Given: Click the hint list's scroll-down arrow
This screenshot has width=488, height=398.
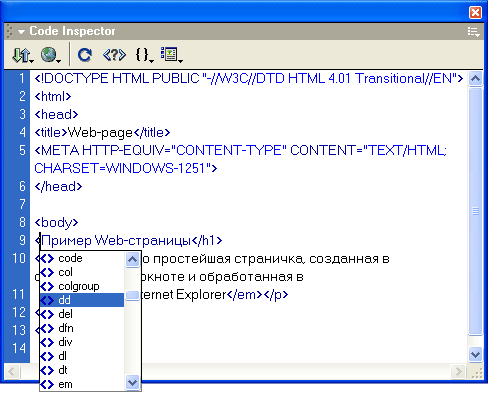Looking at the screenshot, I should (x=132, y=383).
